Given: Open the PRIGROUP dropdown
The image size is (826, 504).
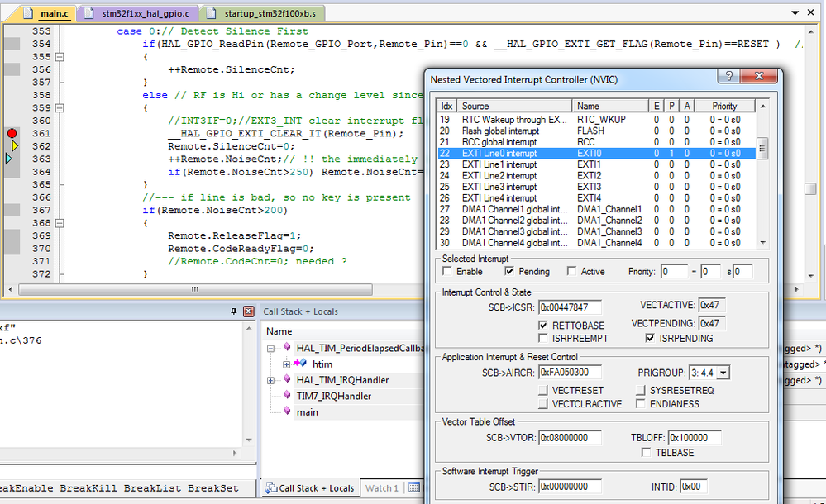Looking at the screenshot, I should pyautogui.click(x=723, y=373).
